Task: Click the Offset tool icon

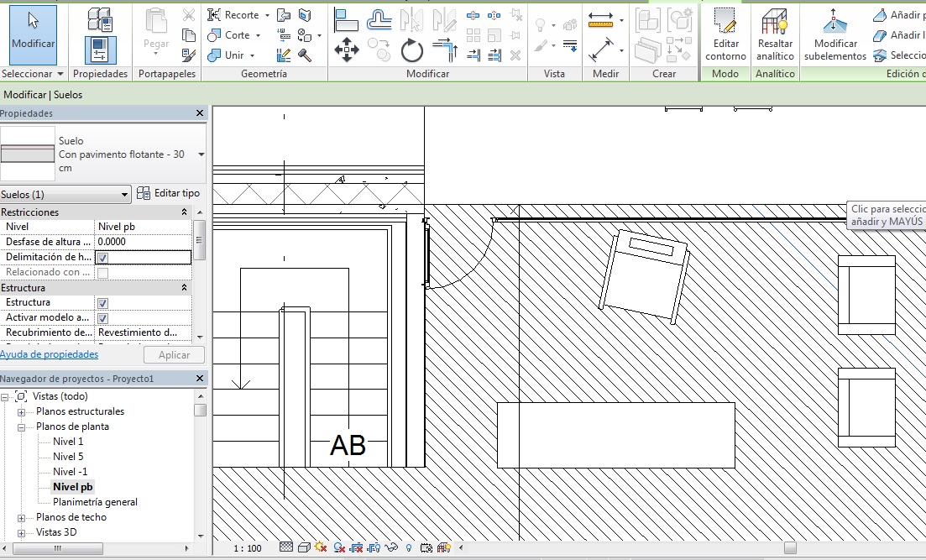Action: coord(379,18)
